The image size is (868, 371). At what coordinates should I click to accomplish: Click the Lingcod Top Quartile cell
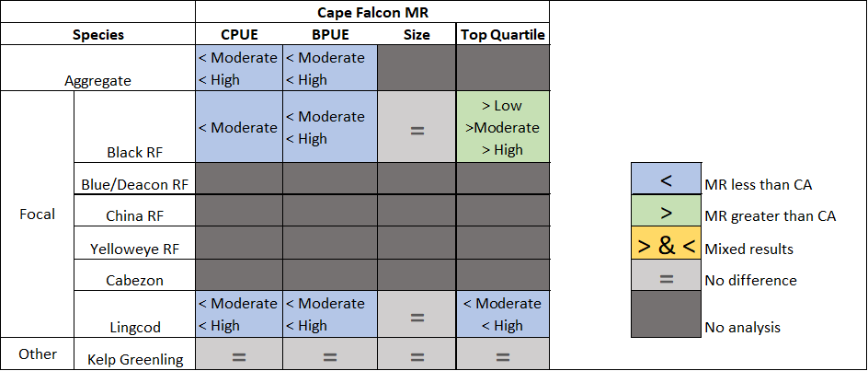click(503, 314)
